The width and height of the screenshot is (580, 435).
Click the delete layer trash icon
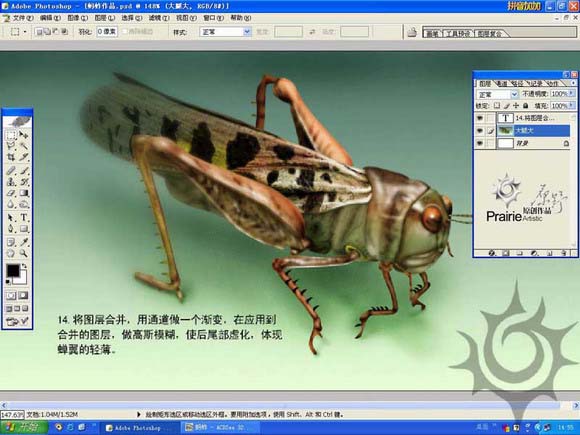564,253
